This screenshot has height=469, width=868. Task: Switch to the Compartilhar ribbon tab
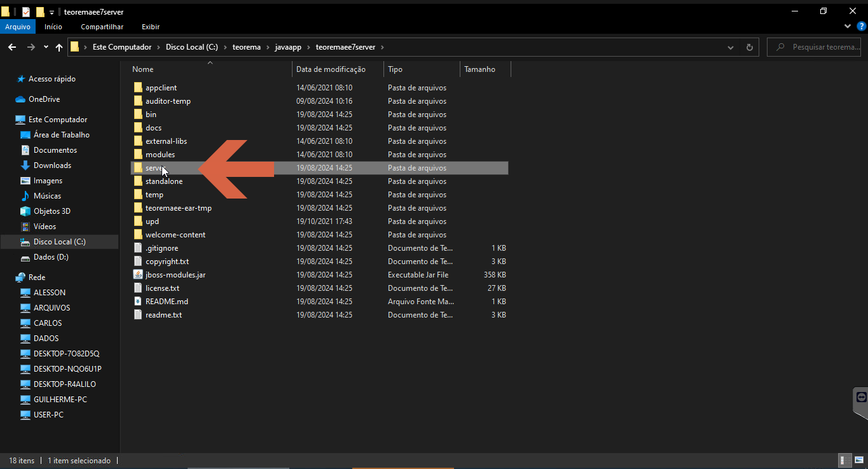click(102, 27)
